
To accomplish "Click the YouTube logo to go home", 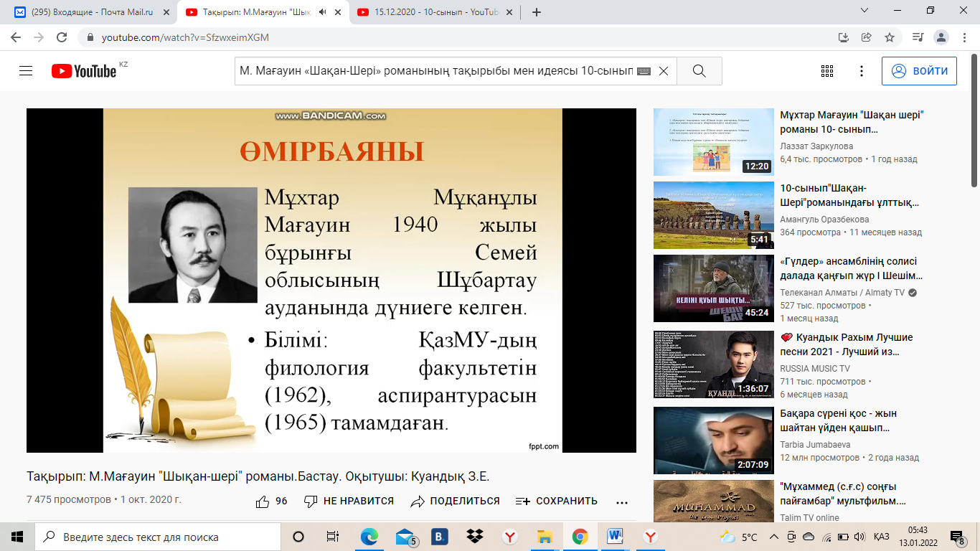I will (x=84, y=71).
